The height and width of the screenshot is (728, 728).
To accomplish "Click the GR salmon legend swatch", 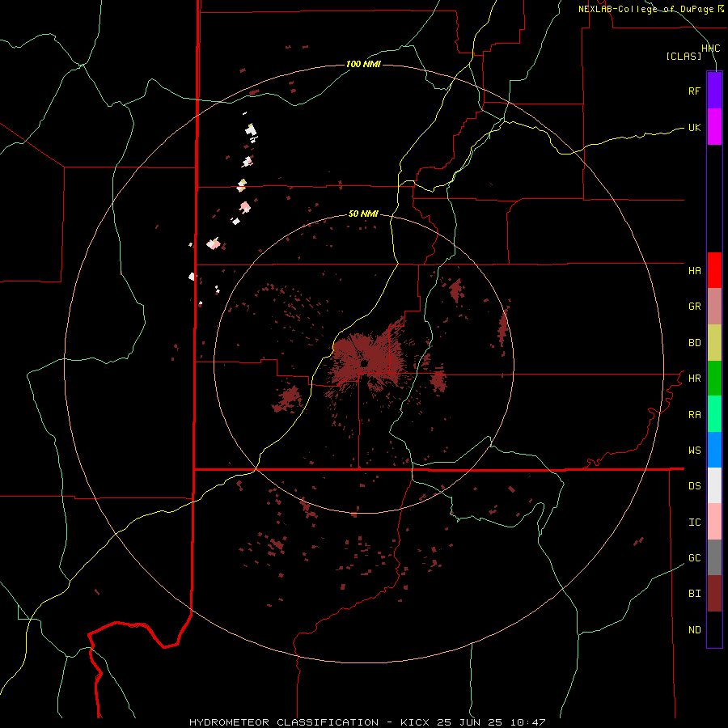I will coord(714,307).
